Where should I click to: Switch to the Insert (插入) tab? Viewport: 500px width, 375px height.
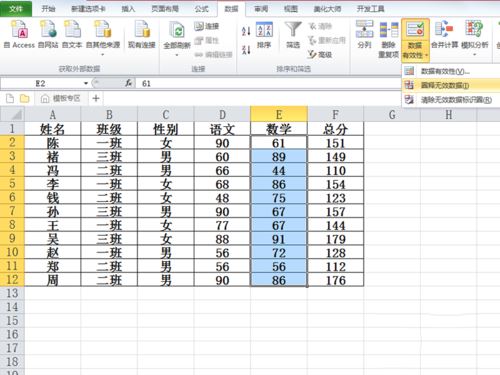[x=128, y=9]
